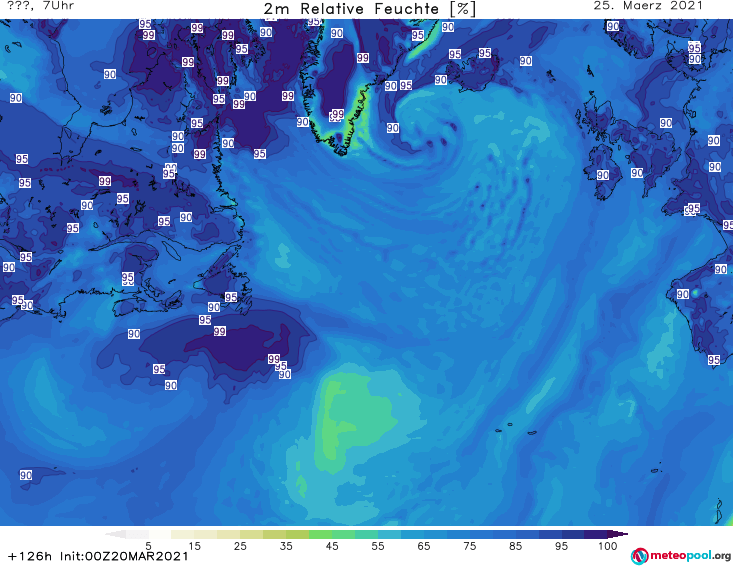This screenshot has height=566, width=733.
Task: Click the legend tick label '75'
Action: click(x=469, y=545)
